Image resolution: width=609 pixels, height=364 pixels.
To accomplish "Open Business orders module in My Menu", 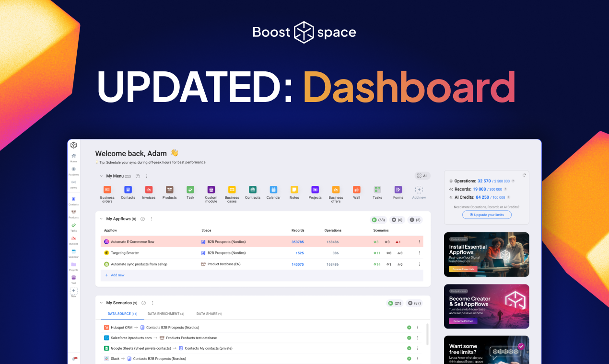I will [107, 193].
